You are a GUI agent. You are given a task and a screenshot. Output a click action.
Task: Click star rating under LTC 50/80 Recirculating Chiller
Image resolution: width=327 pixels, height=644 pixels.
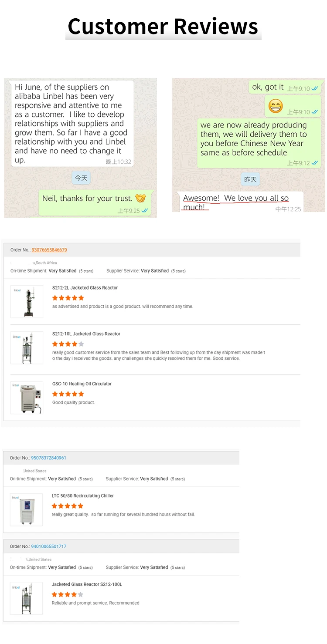[x=67, y=506]
